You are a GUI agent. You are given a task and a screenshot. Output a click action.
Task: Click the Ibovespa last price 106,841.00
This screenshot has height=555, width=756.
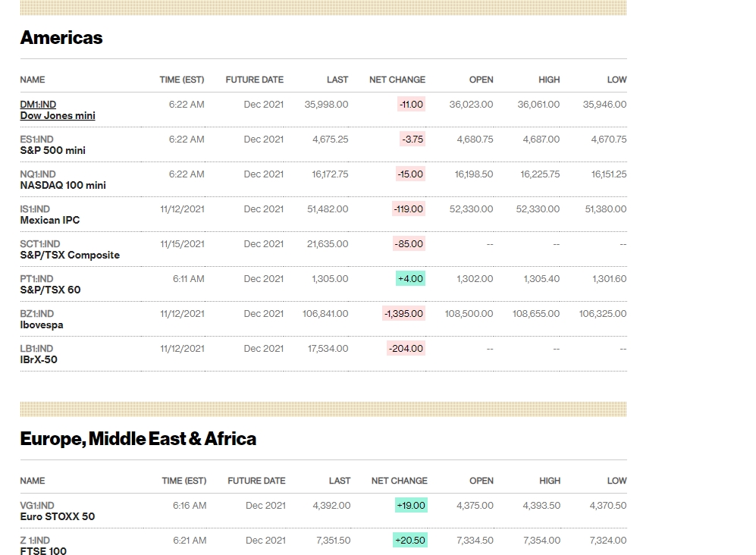[325, 314]
